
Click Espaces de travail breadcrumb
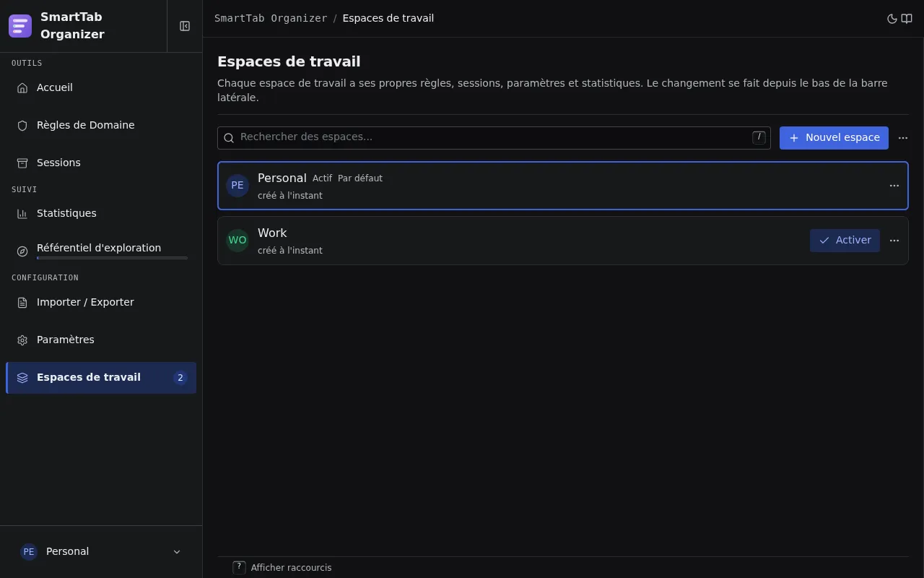click(388, 18)
